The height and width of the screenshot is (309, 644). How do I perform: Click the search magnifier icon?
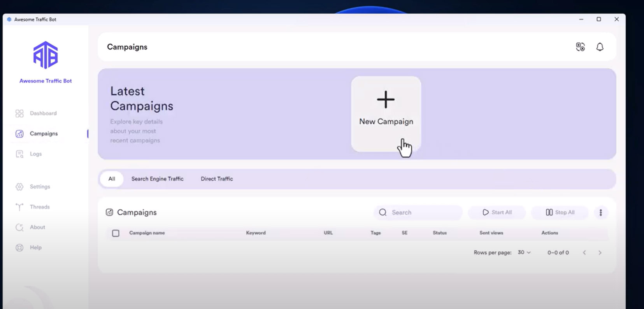click(x=383, y=212)
